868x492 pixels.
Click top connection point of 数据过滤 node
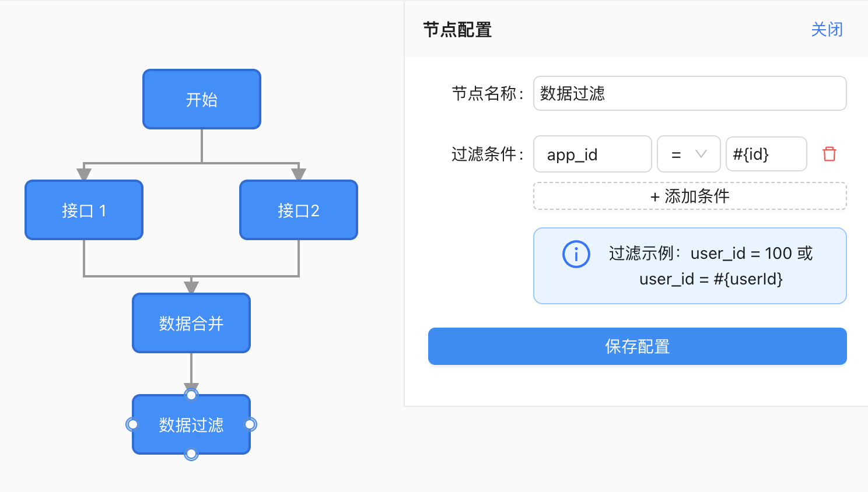pos(191,395)
